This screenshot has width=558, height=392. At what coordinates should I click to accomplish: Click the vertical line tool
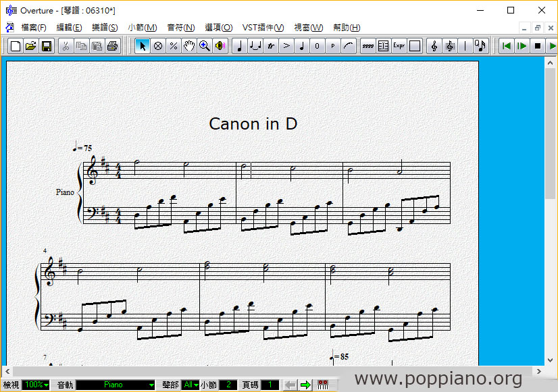465,46
